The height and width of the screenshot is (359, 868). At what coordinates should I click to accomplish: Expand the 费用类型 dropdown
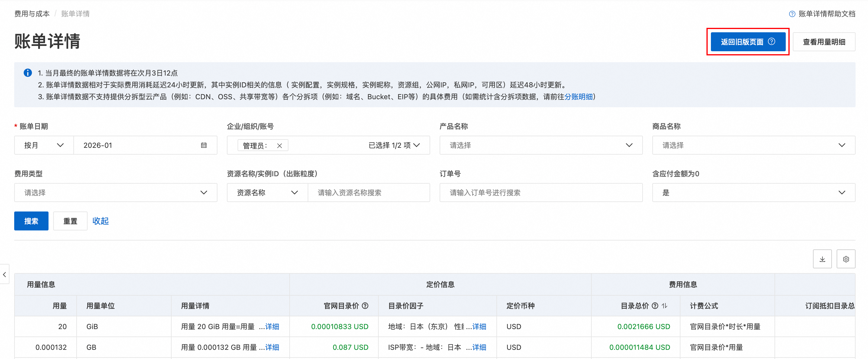pos(116,193)
